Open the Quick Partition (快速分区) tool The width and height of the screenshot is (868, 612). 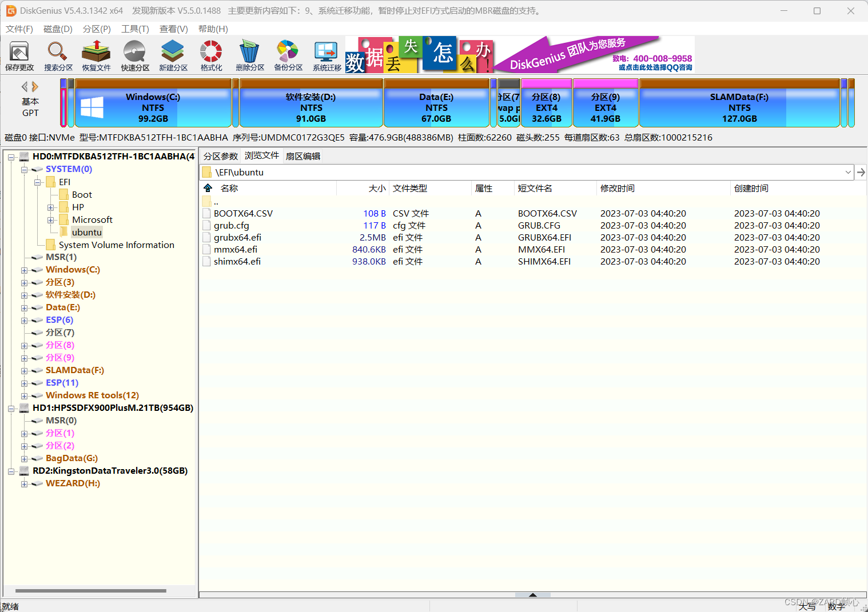135,55
